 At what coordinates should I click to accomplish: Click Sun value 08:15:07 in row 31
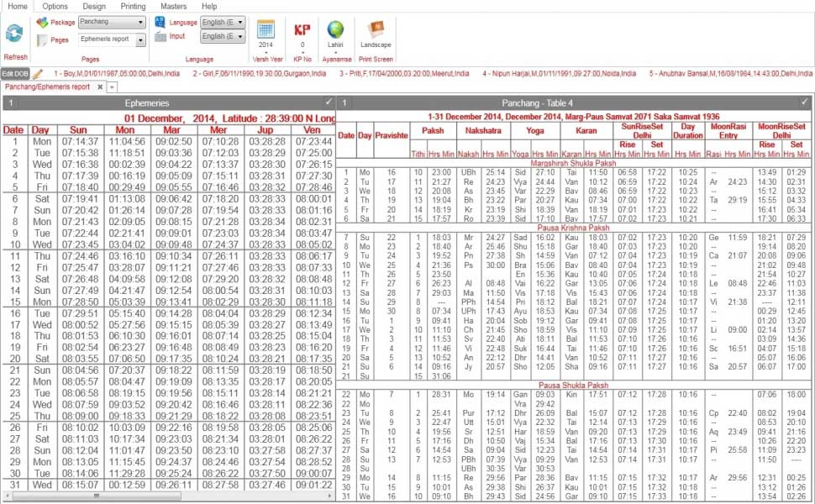click(x=80, y=485)
